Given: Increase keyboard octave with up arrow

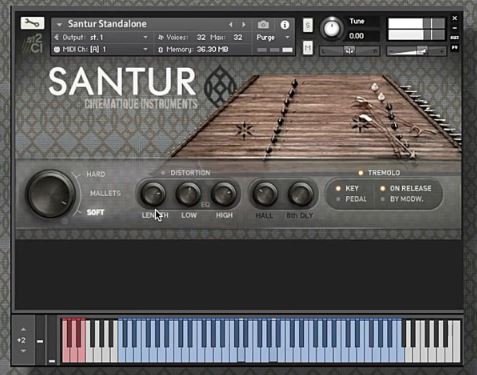Looking at the screenshot, I should 23,329.
